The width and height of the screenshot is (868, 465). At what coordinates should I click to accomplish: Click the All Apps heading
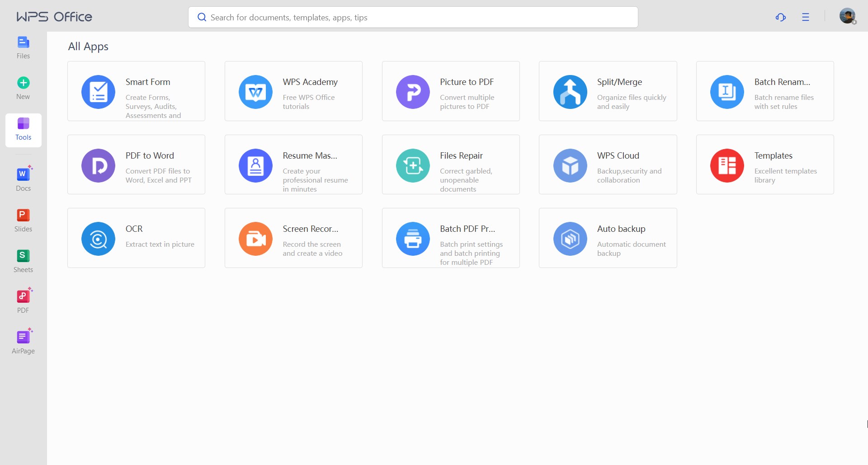(x=88, y=47)
